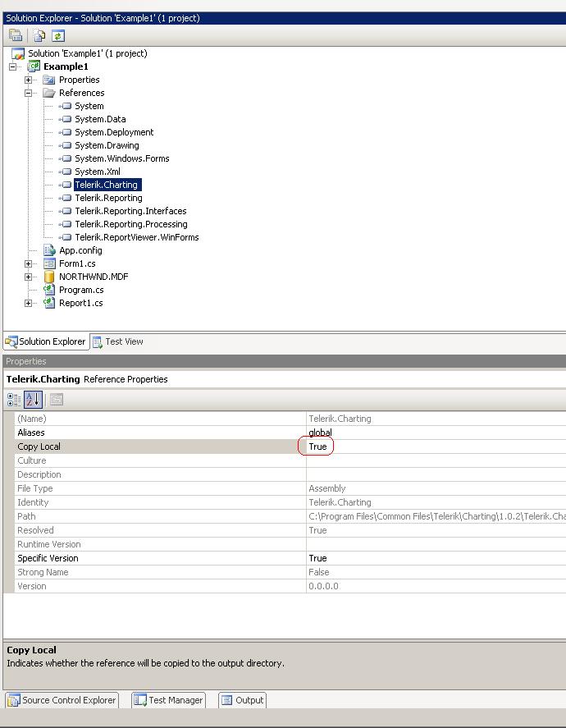This screenshot has height=728, width=566.
Task: Select the App.config file
Action: 80,250
